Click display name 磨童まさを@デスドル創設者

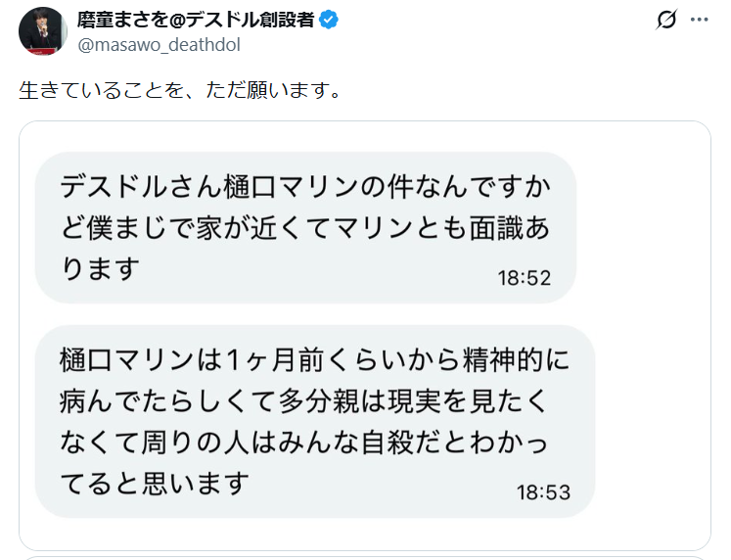point(196,20)
